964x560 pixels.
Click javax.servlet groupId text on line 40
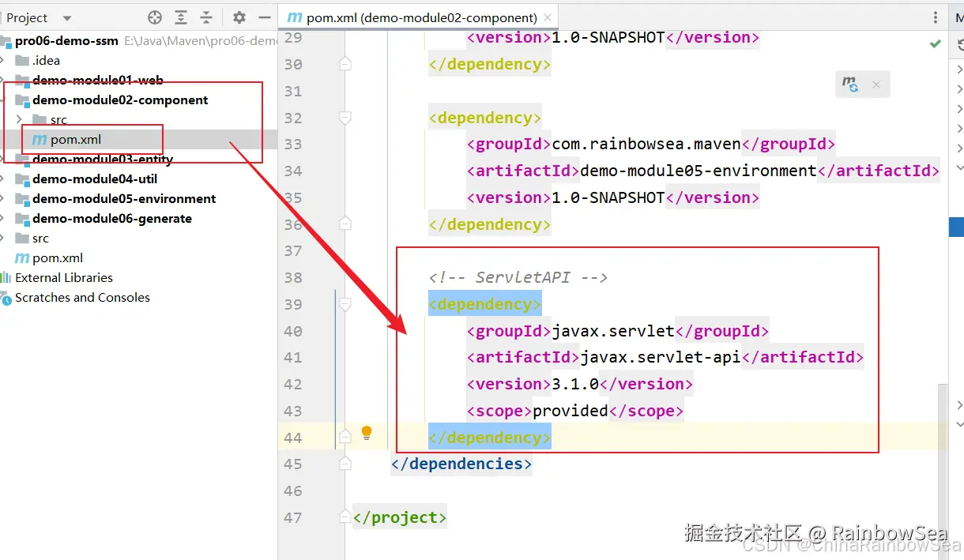coord(613,331)
